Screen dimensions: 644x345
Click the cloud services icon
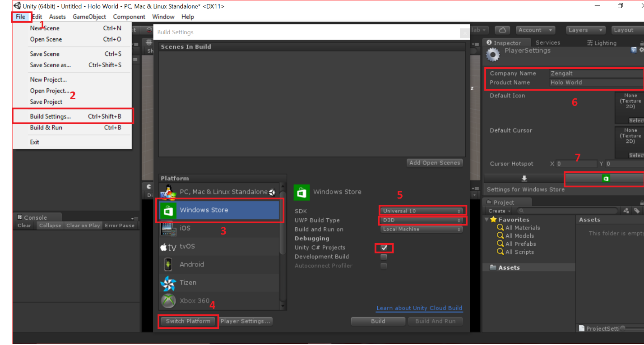[x=502, y=30]
